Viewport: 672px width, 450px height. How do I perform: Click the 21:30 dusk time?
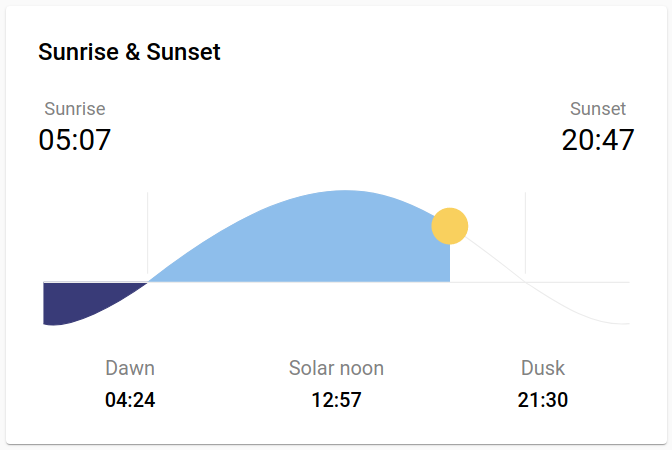(x=543, y=401)
